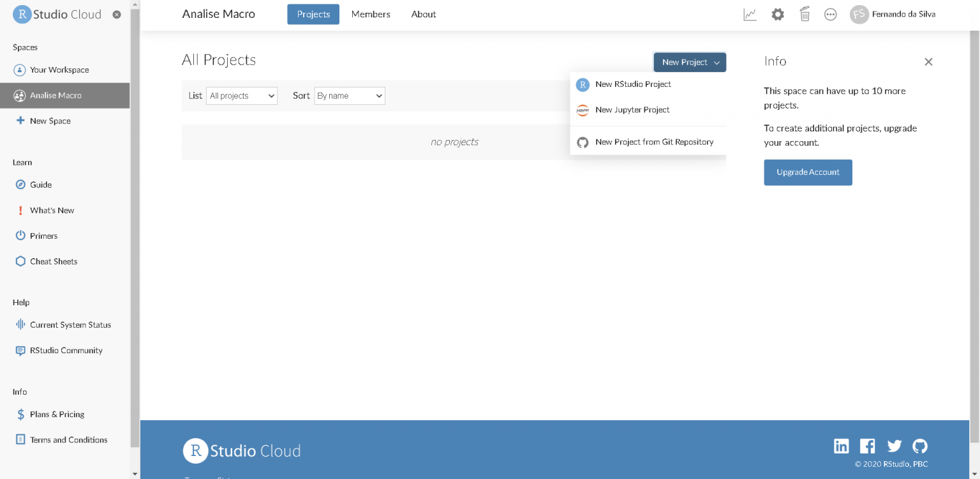Open the Twitter icon in the footer

tap(894, 446)
